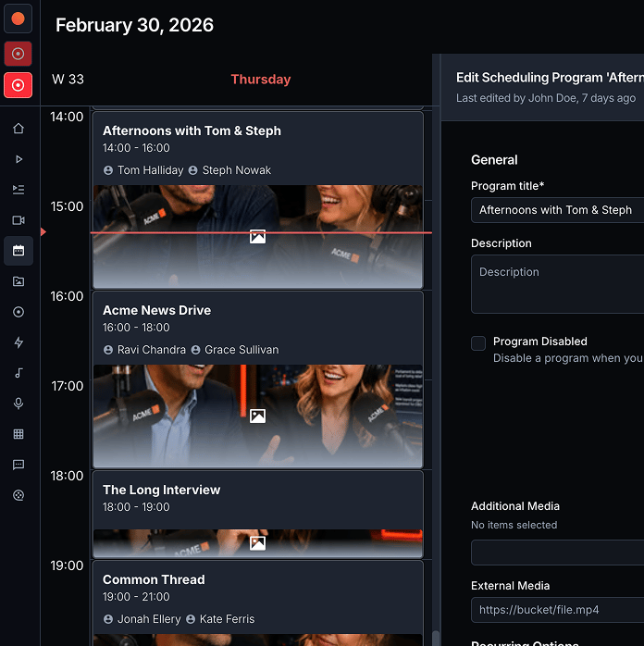Open the chat message sidebar icon

[19, 465]
